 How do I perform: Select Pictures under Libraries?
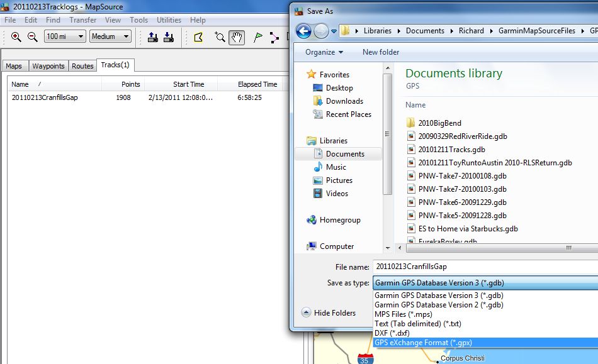click(333, 180)
